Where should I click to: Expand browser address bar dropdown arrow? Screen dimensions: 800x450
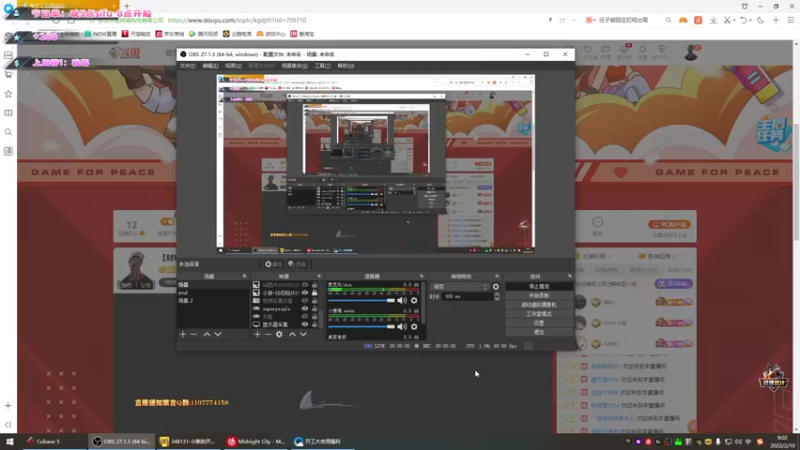(x=573, y=20)
